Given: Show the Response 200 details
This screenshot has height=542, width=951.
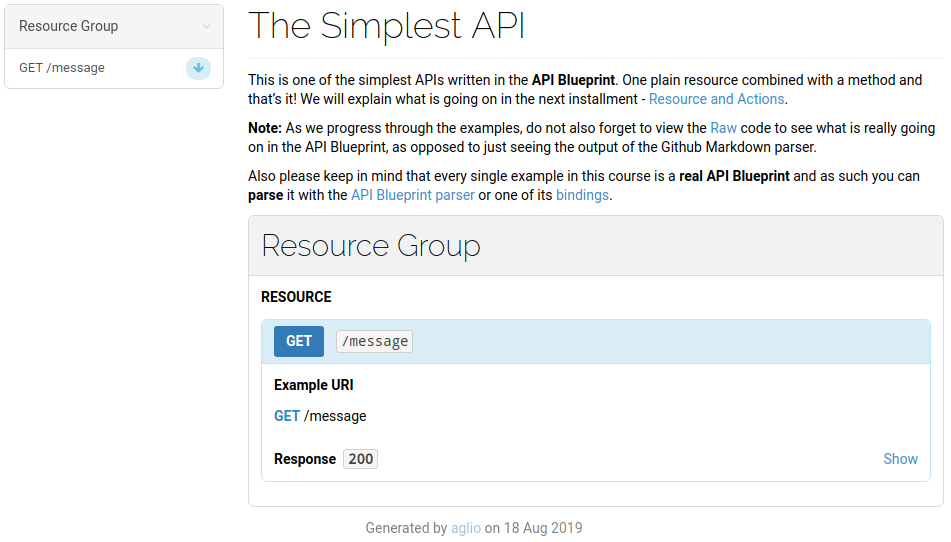Looking at the screenshot, I should coord(900,459).
